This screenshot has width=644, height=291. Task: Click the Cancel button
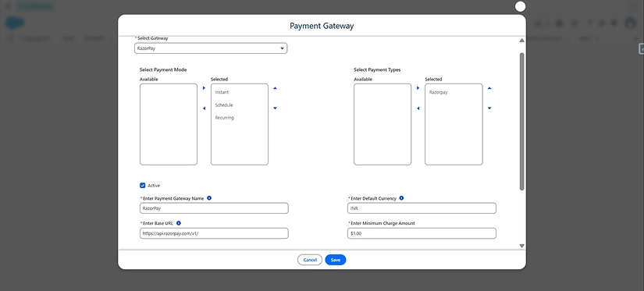pyautogui.click(x=310, y=260)
